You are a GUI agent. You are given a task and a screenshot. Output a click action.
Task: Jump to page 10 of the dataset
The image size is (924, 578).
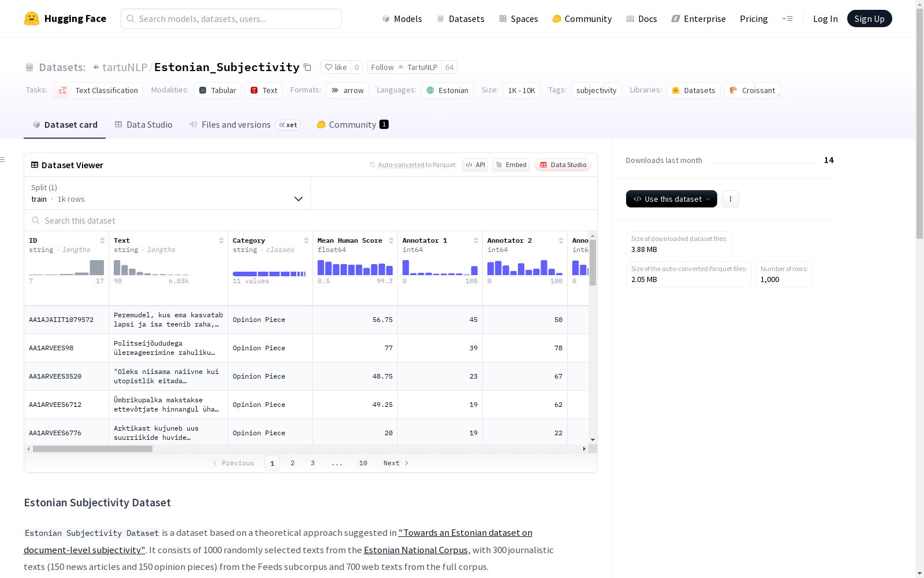click(363, 463)
